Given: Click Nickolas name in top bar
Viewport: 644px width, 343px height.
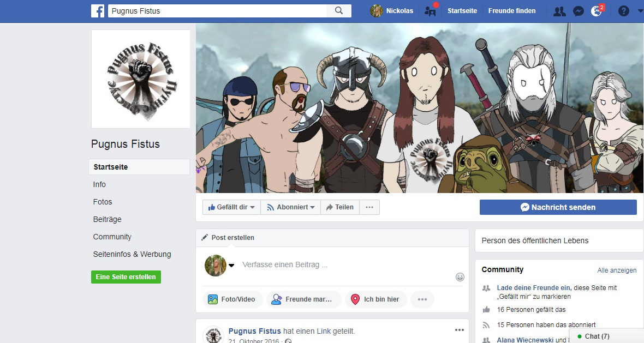Looking at the screenshot, I should point(399,11).
